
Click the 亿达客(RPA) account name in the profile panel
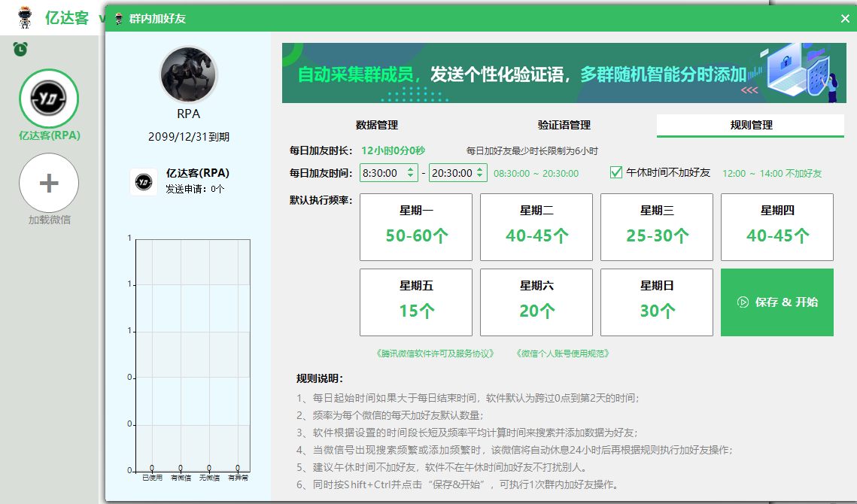(x=198, y=173)
